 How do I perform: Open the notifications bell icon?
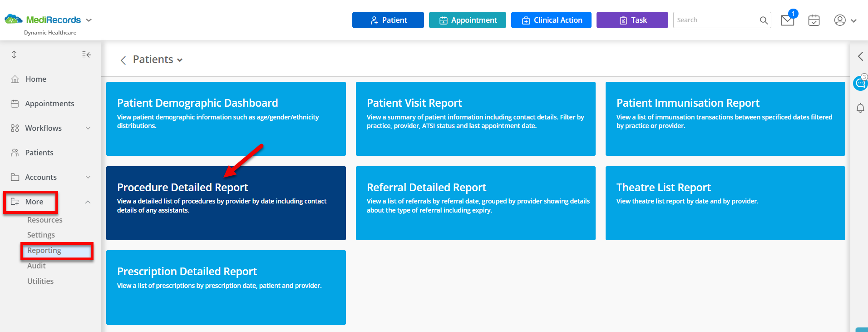pos(860,108)
